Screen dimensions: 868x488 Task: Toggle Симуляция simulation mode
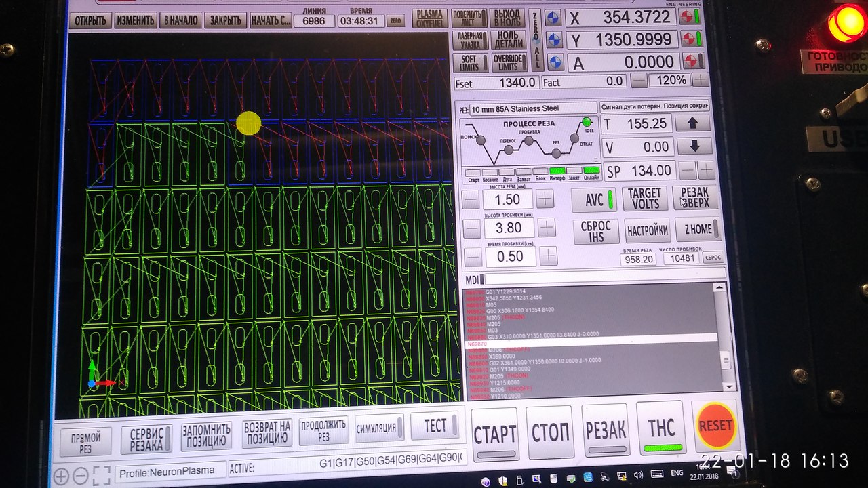pos(380,427)
